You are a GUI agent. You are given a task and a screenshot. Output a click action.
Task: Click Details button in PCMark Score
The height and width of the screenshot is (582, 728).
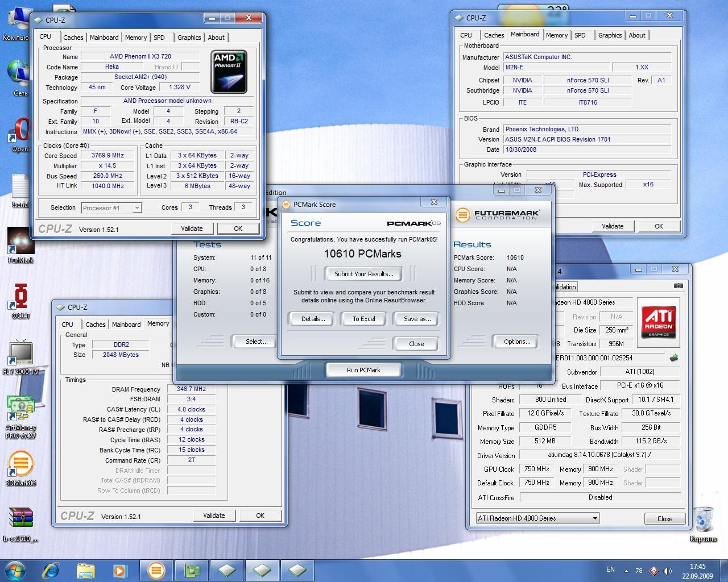[313, 319]
